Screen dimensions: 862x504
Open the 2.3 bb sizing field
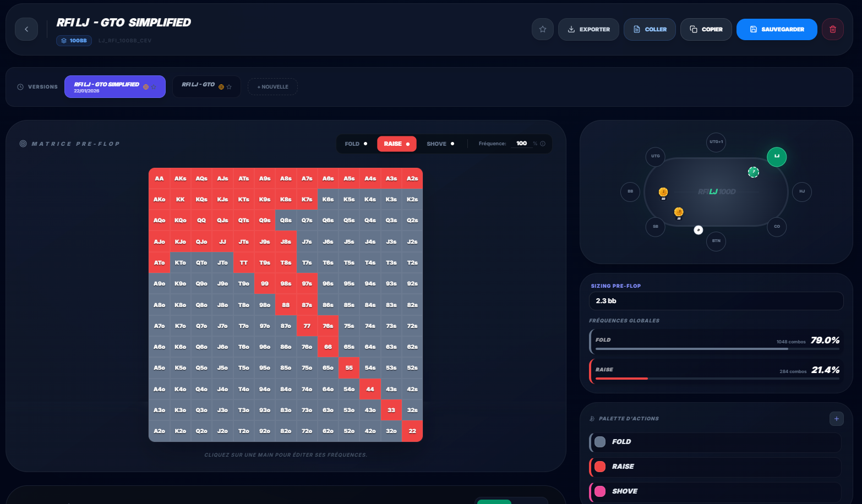(716, 301)
